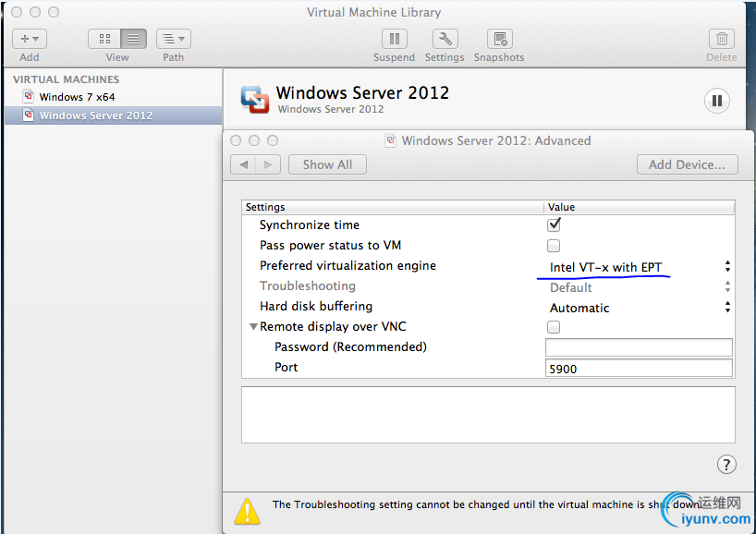Click the Advanced window title document icon
This screenshot has width=756, height=534.
coord(391,140)
